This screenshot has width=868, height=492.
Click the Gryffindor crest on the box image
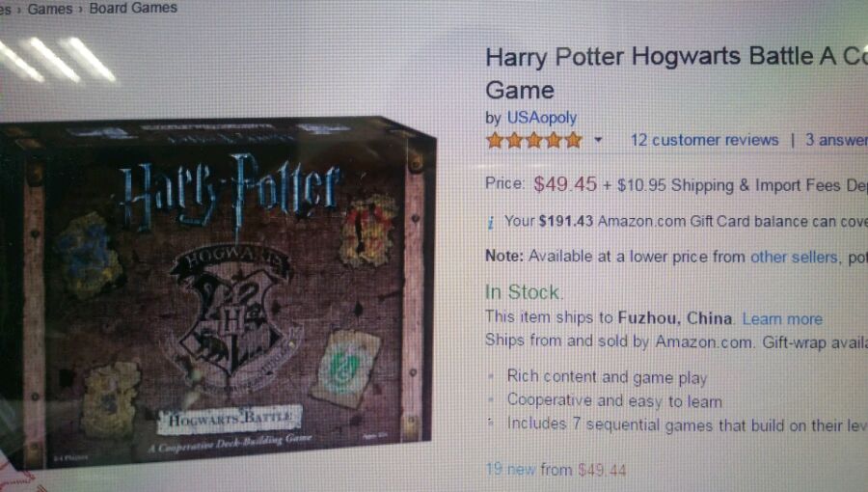click(367, 229)
